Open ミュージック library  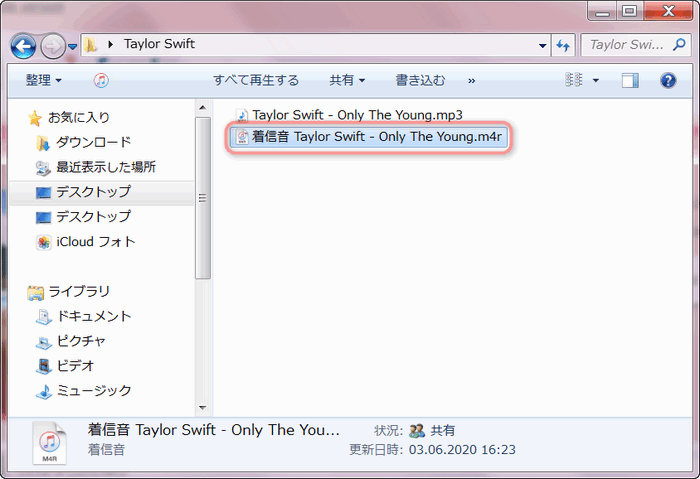(x=94, y=391)
